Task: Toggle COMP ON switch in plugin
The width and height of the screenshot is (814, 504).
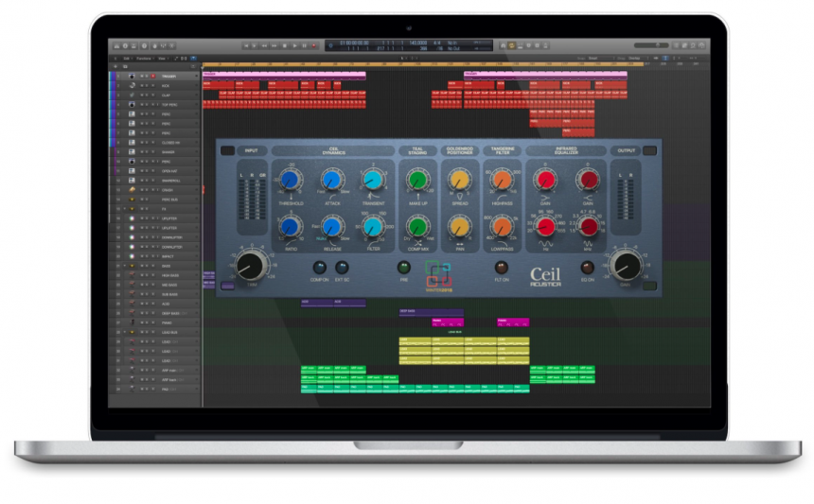Action: (x=319, y=267)
